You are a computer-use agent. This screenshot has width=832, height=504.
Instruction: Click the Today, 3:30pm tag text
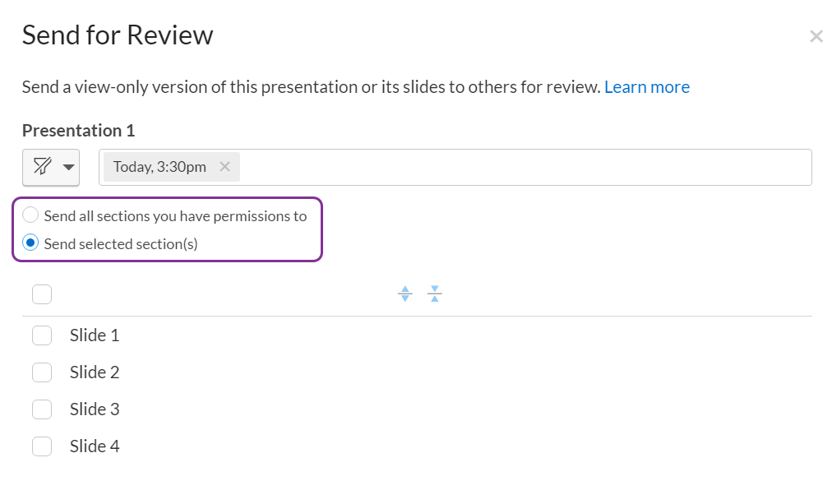pyautogui.click(x=159, y=167)
